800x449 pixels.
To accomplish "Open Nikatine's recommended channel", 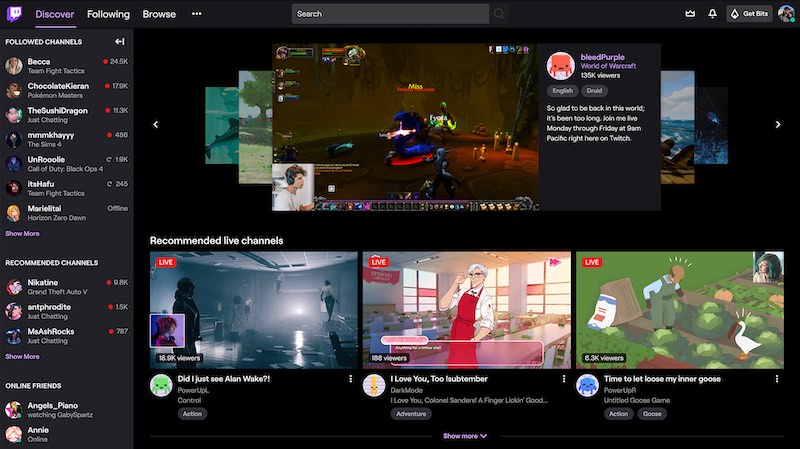I will coord(66,287).
